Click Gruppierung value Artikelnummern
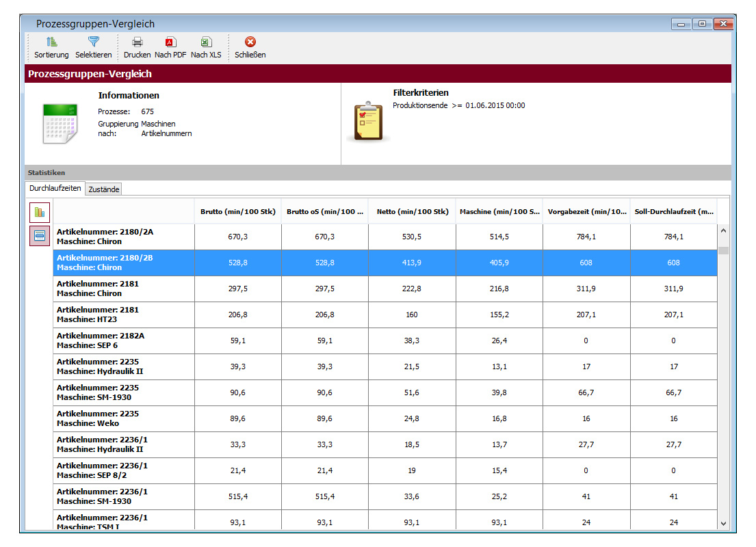756x547 pixels. tap(166, 133)
